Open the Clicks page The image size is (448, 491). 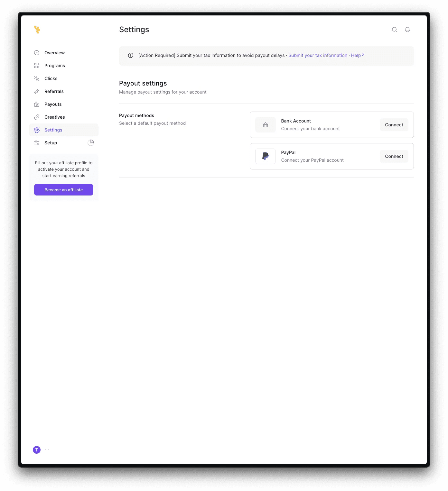64,78
